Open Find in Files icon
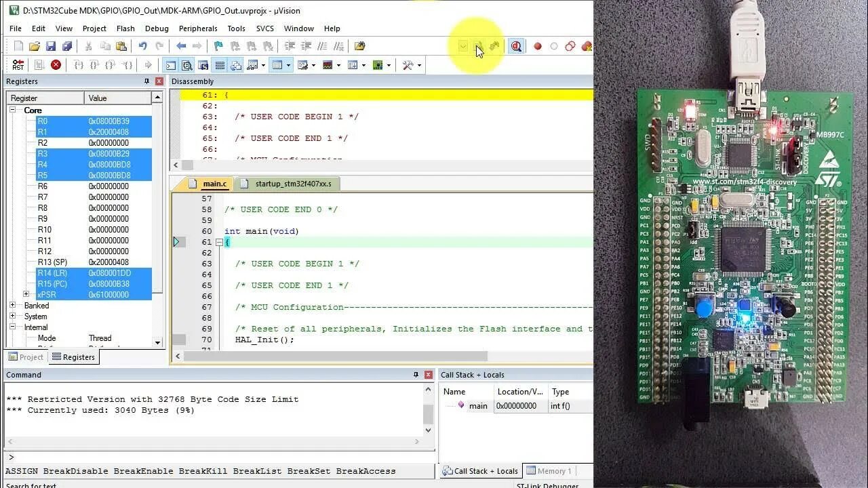 (x=359, y=46)
